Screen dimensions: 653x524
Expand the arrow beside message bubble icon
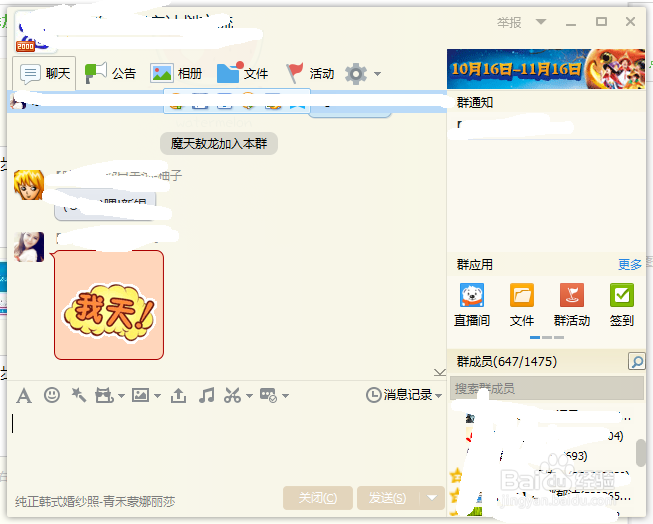(285, 396)
